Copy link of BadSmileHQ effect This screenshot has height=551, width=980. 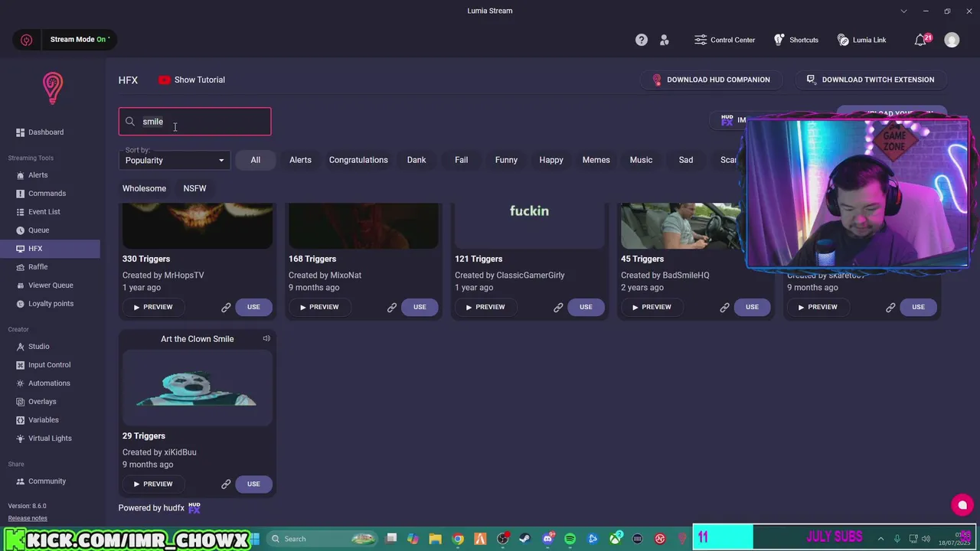pos(724,308)
